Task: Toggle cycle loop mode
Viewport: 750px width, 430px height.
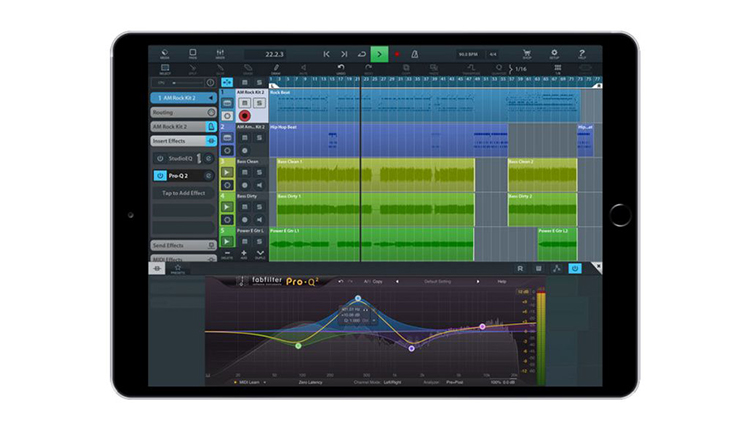Action: 362,54
